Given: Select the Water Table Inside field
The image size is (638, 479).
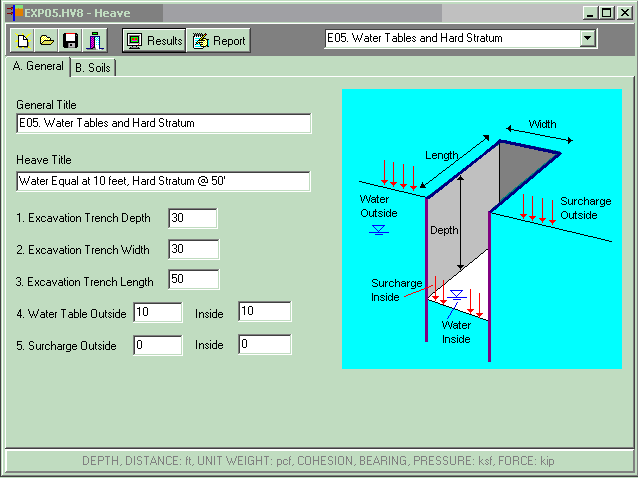Looking at the screenshot, I should 264,312.
